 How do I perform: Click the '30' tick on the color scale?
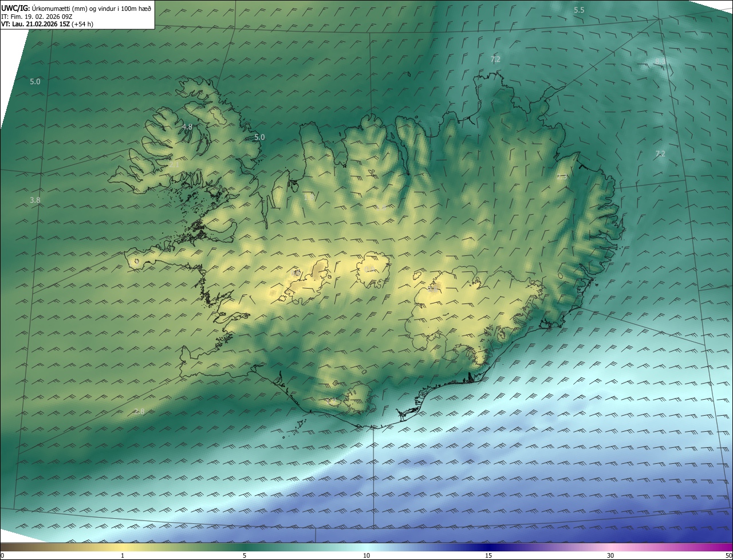pos(610,555)
